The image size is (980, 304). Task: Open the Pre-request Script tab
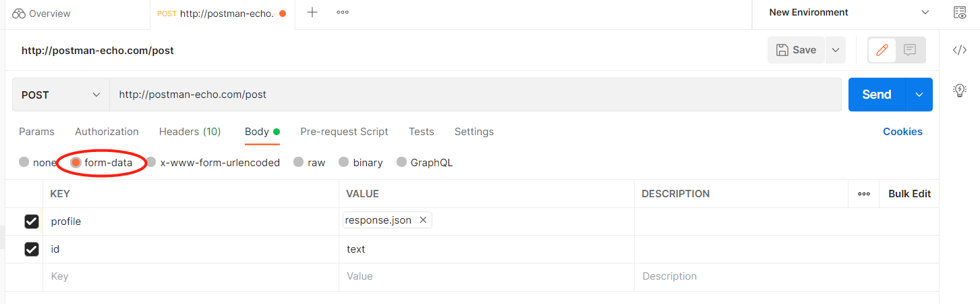344,132
